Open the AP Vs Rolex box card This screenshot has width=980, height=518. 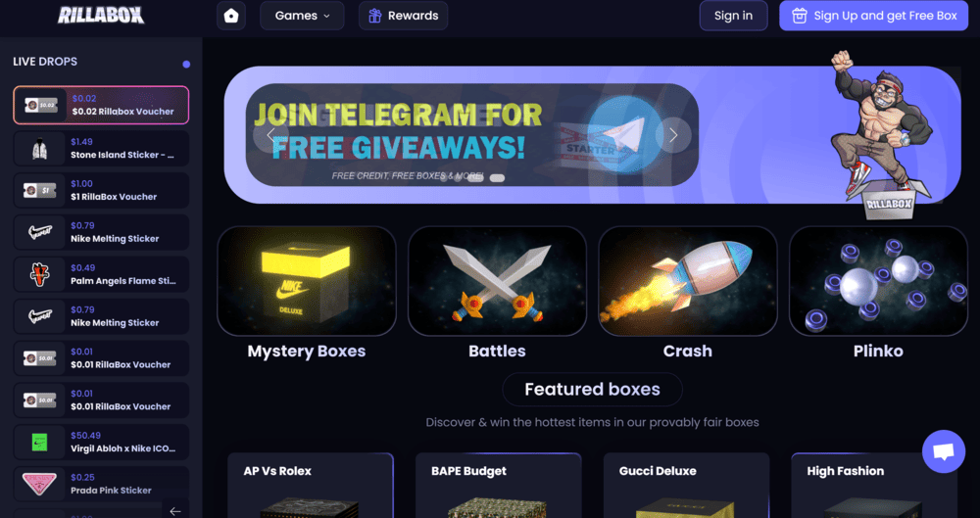(x=311, y=486)
